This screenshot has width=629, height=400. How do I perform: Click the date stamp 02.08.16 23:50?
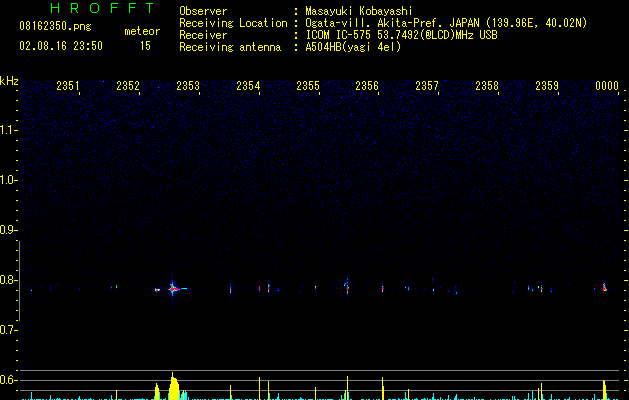pyautogui.click(x=61, y=46)
